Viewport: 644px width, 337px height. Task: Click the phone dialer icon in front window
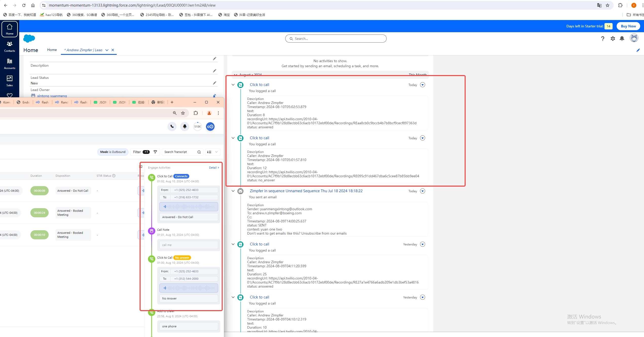coord(172,126)
